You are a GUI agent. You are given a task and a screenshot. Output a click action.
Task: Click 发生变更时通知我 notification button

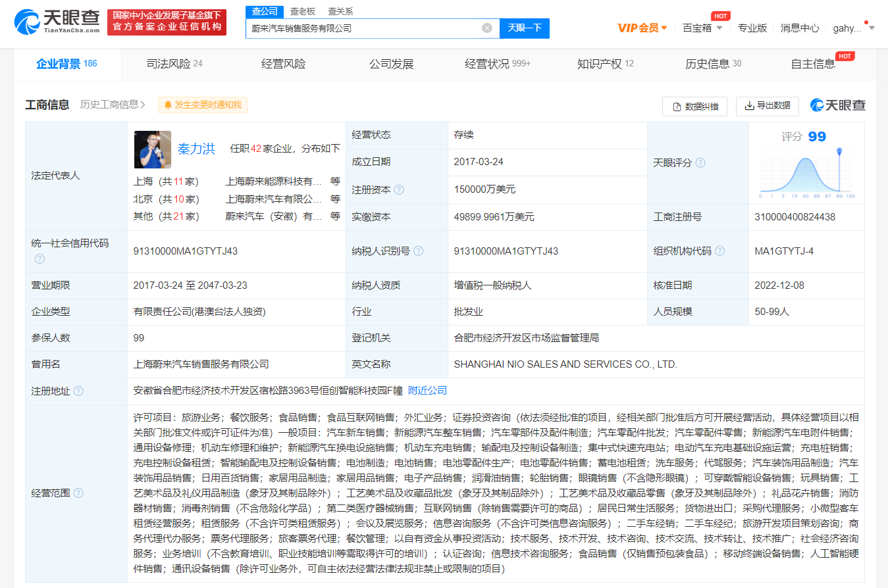coord(203,105)
